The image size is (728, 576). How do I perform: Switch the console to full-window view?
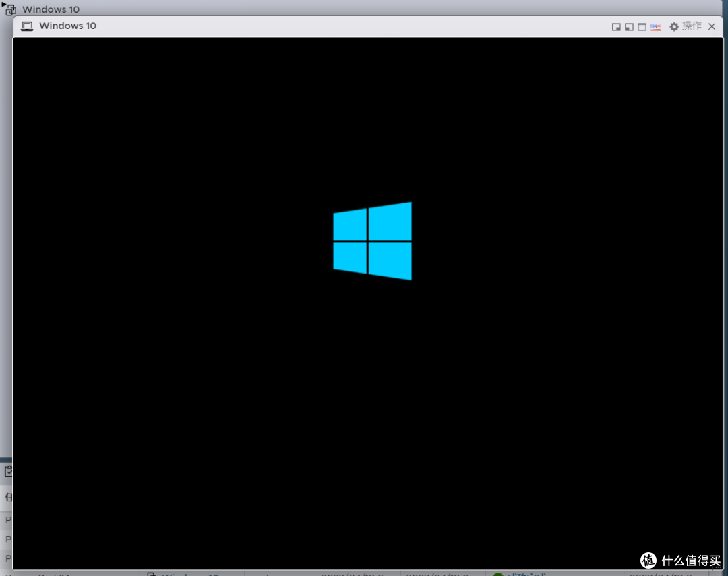click(642, 27)
